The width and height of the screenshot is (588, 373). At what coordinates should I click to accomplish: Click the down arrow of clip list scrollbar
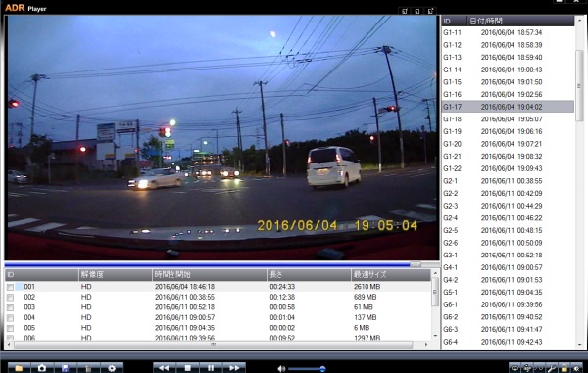pyautogui.click(x=580, y=344)
